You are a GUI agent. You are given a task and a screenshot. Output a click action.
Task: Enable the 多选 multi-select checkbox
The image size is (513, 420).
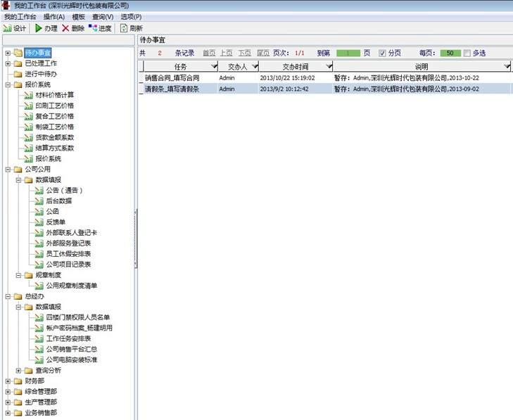pyautogui.click(x=467, y=53)
